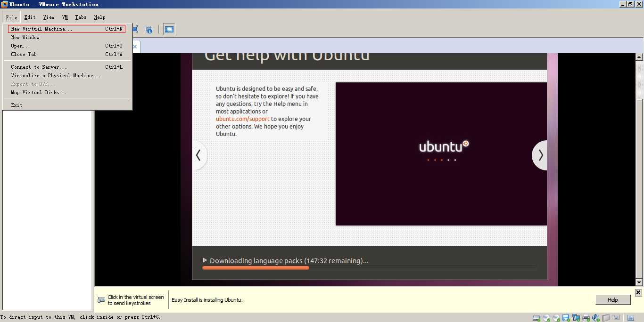Open the VM menu

click(65, 17)
